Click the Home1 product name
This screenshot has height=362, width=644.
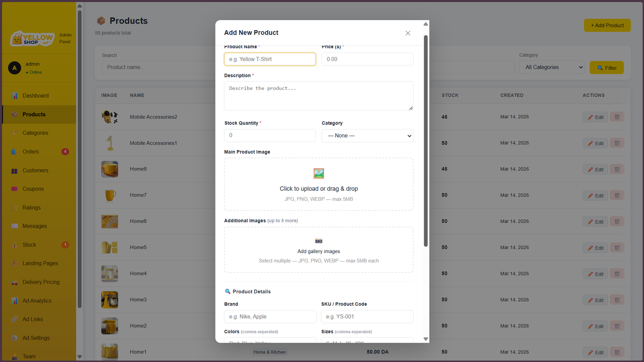[x=138, y=352]
